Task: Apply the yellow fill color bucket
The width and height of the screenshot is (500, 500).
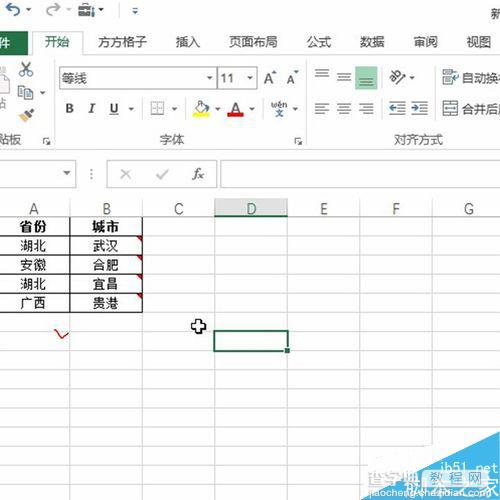Action: click(x=201, y=109)
